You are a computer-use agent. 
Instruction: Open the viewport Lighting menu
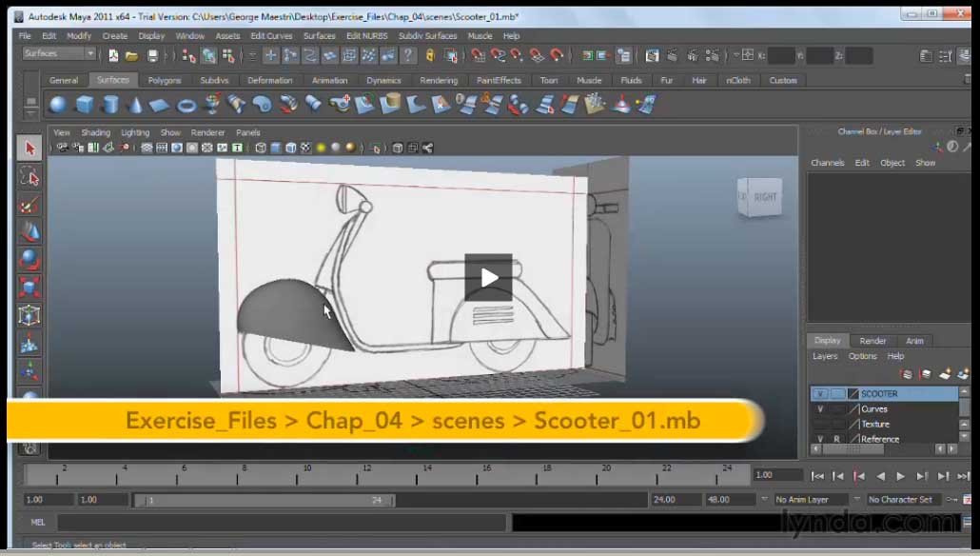pyautogui.click(x=135, y=132)
